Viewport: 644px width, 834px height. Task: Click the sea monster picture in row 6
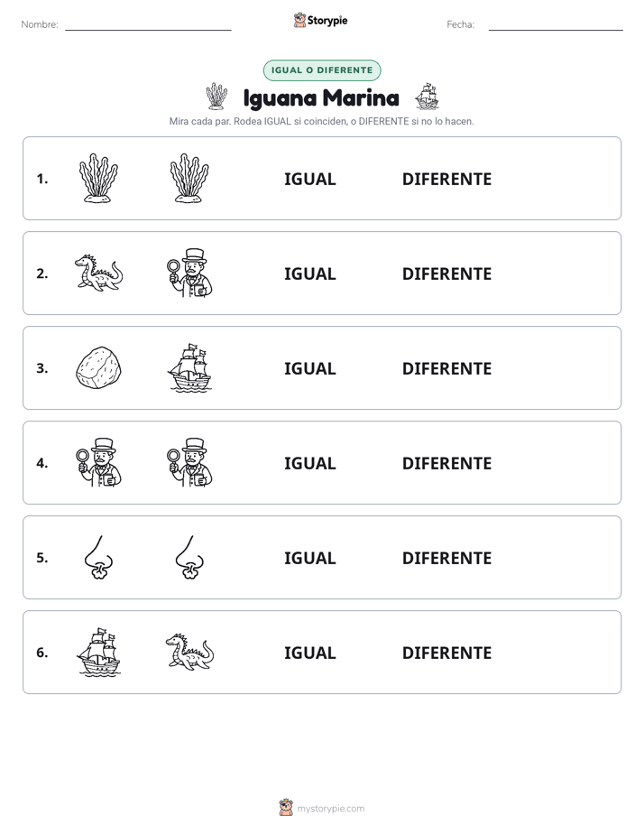(189, 652)
